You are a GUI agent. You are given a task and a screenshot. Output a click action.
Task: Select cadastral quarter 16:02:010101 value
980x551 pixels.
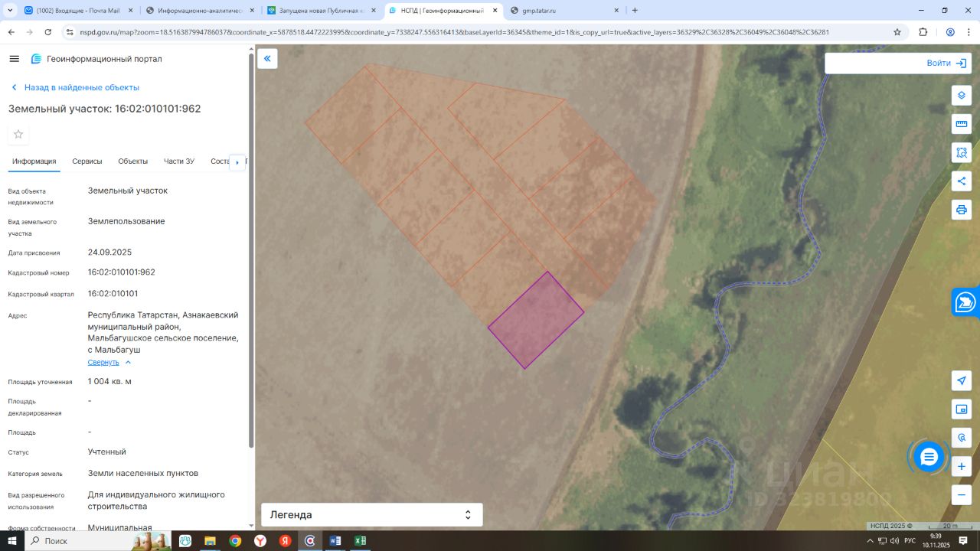[x=113, y=294]
